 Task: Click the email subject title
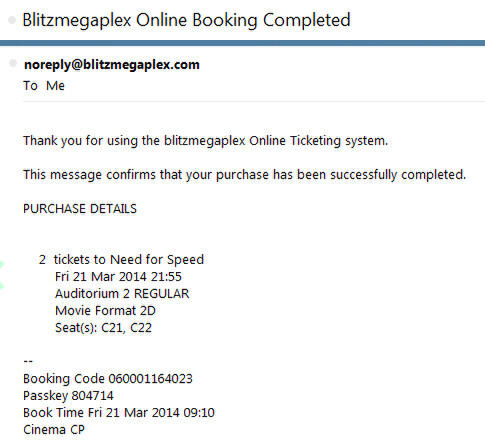(x=186, y=20)
